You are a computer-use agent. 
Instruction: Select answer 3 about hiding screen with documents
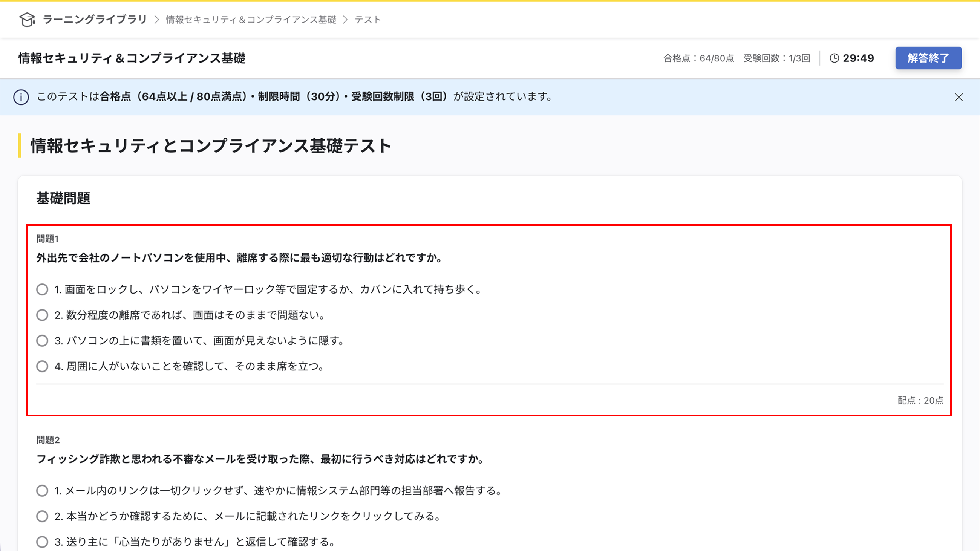pyautogui.click(x=42, y=341)
